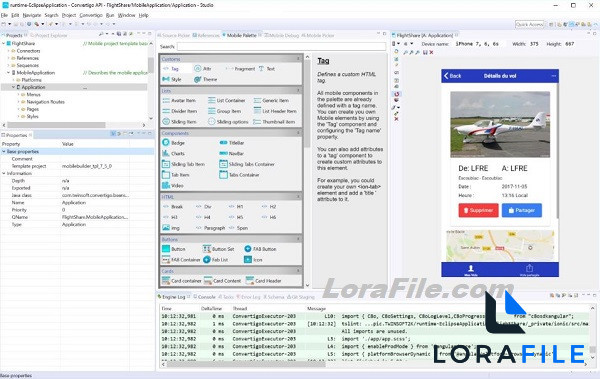
Task: Switch to the Source Picker tab
Action: [x=173, y=35]
